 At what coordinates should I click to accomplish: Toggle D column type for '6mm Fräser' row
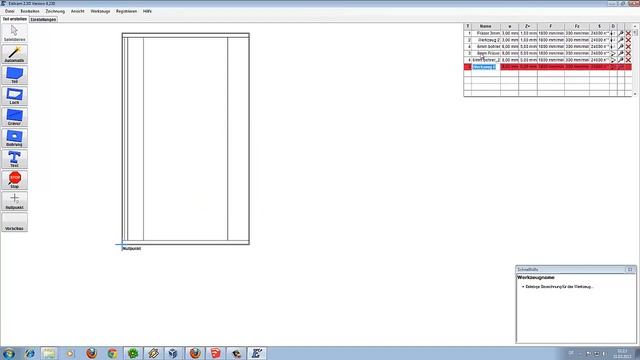(x=613, y=53)
